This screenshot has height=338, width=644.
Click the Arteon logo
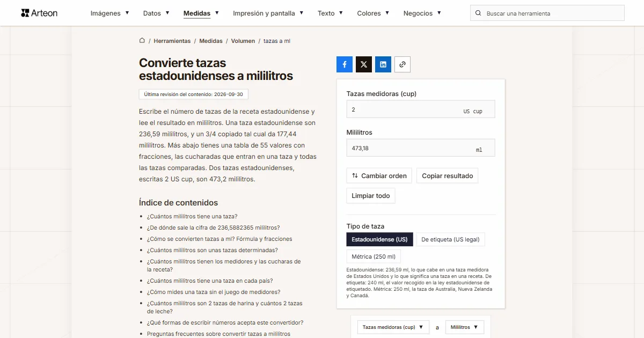39,13
